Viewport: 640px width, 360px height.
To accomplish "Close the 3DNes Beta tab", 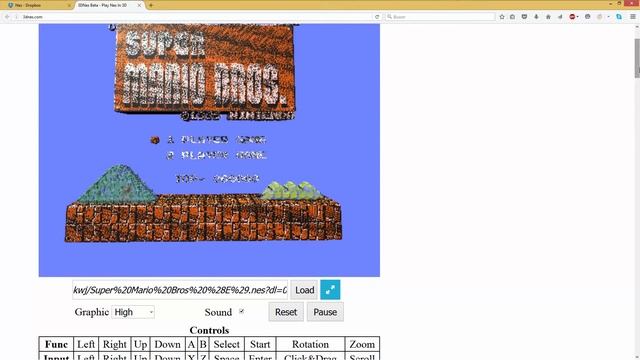I will click(x=139, y=5).
